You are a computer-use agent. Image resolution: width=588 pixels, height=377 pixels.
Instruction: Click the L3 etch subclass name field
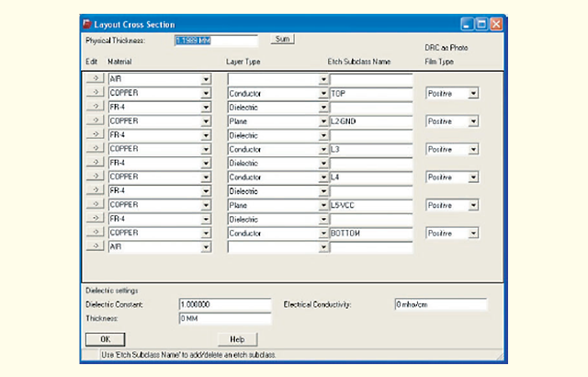[x=371, y=149]
